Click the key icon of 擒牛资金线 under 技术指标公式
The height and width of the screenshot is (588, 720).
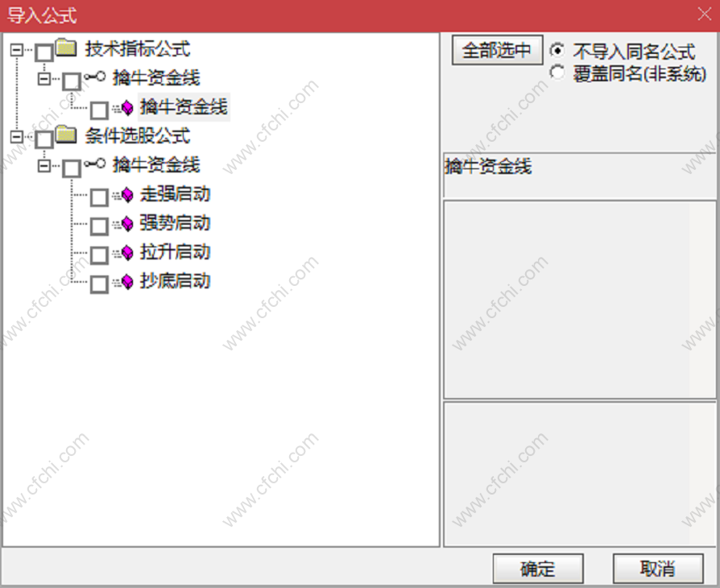point(94,77)
